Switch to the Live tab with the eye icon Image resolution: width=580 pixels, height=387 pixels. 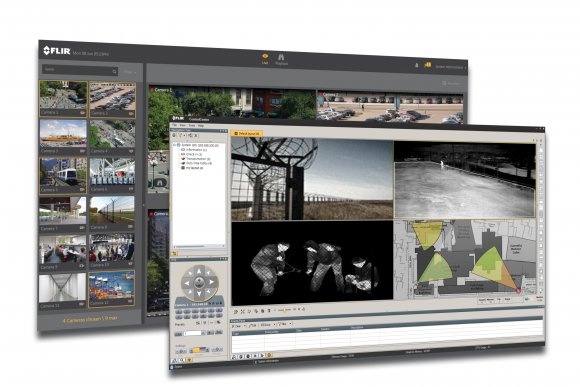265,58
